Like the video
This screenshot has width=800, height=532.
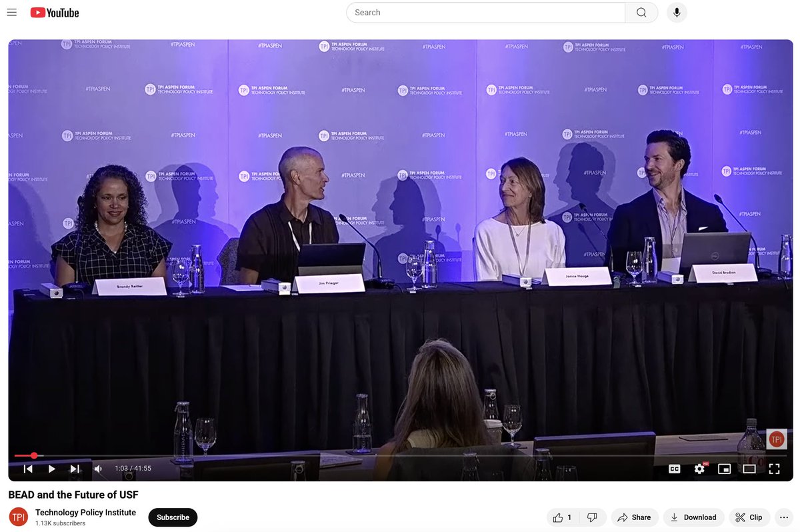[562, 517]
